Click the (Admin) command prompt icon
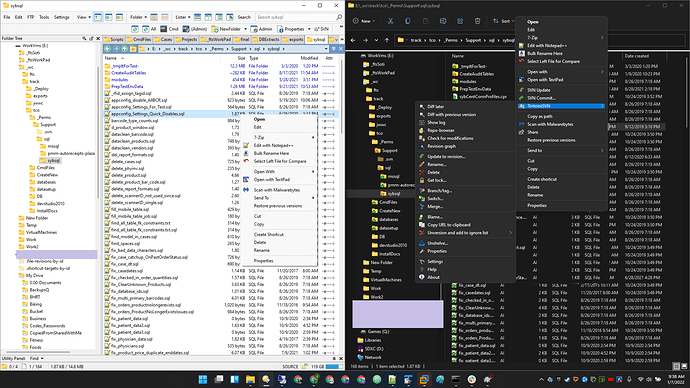 click(x=195, y=29)
